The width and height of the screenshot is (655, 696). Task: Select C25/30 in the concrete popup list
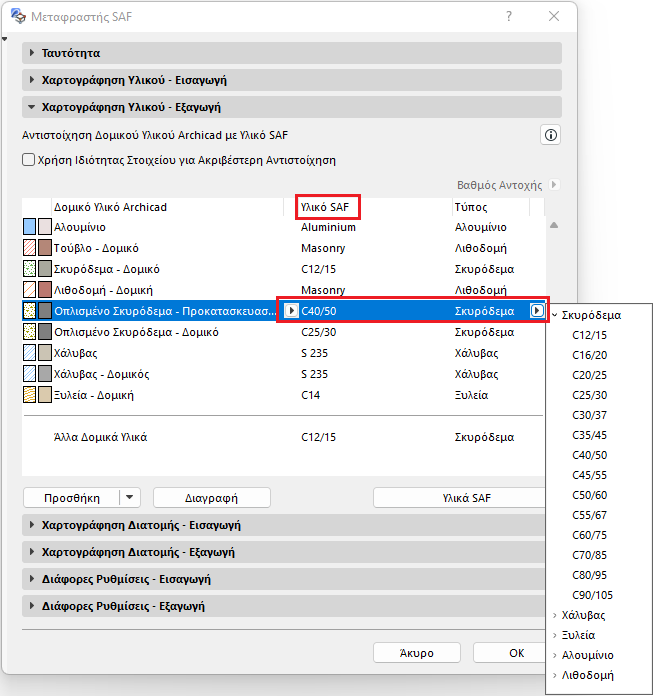pyautogui.click(x=589, y=395)
